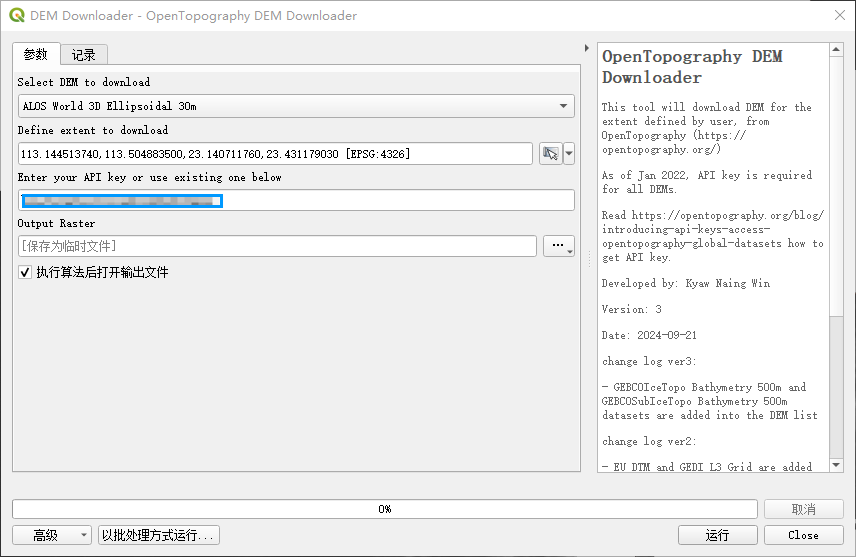Toggle the 执行算法后打开输出文件 checkbox

(25, 272)
